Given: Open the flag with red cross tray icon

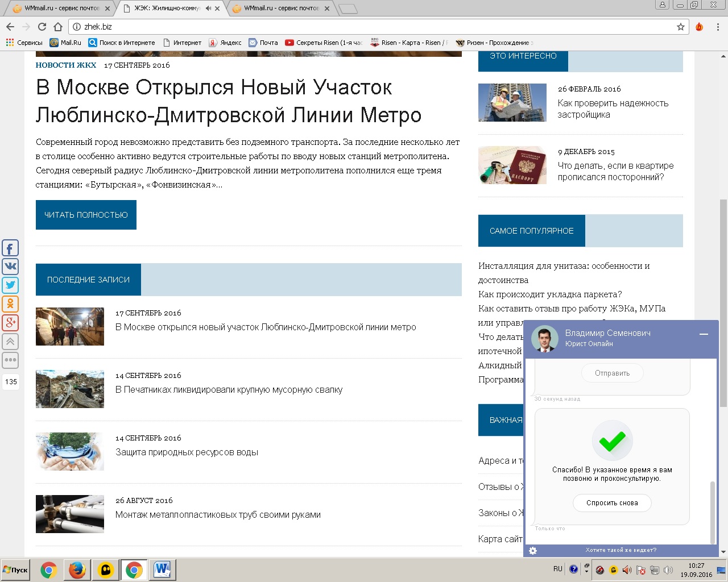Looking at the screenshot, I should tap(641, 570).
